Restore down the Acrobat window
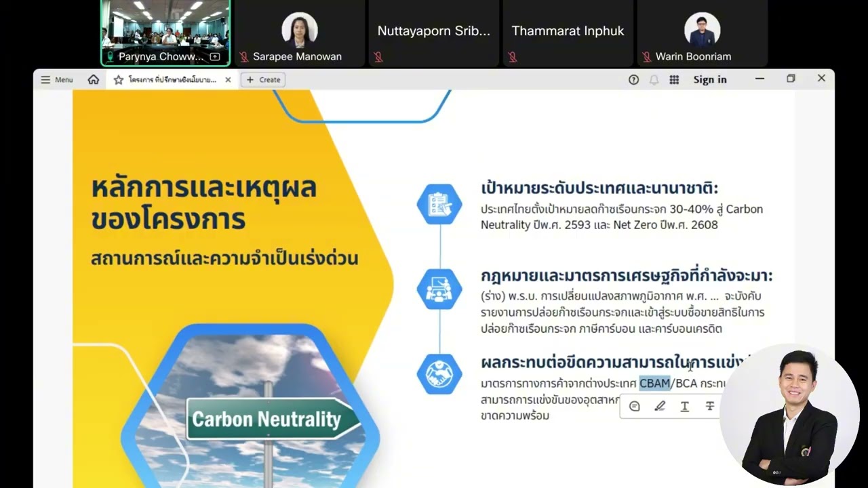 coord(791,79)
